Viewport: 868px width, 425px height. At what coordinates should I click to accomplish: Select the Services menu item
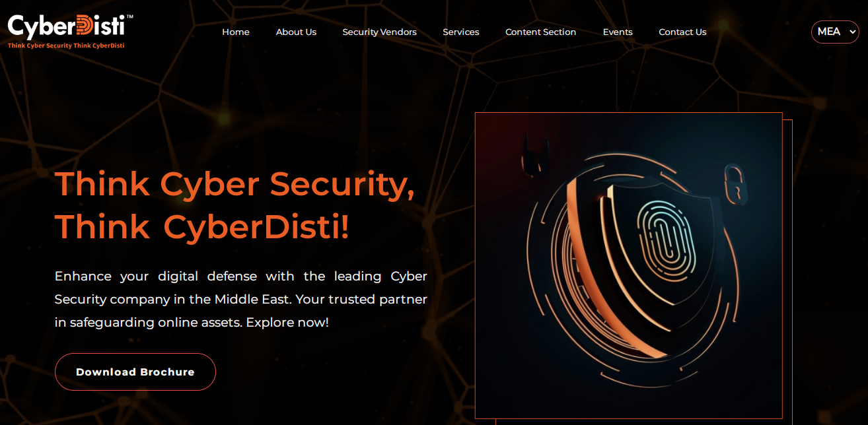[x=461, y=32]
